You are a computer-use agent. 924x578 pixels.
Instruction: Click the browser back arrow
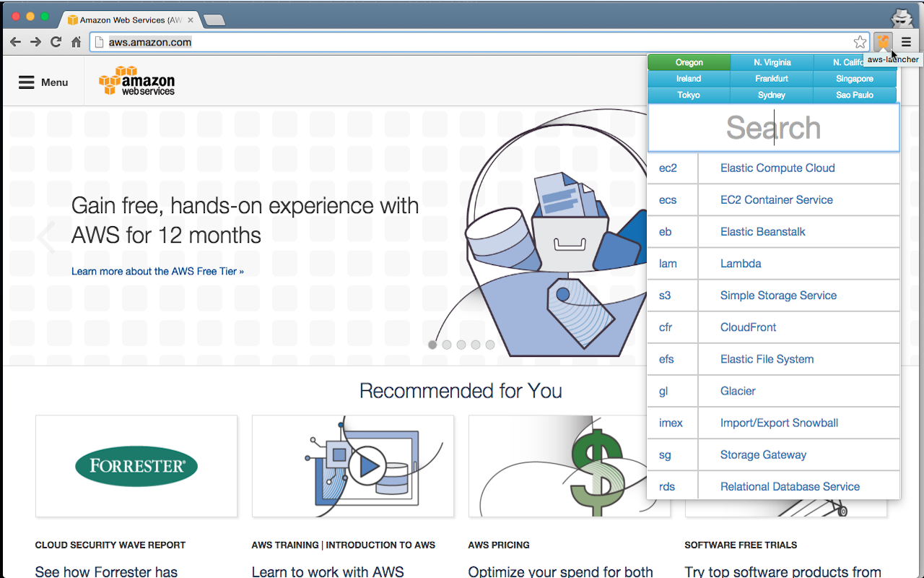click(x=15, y=42)
